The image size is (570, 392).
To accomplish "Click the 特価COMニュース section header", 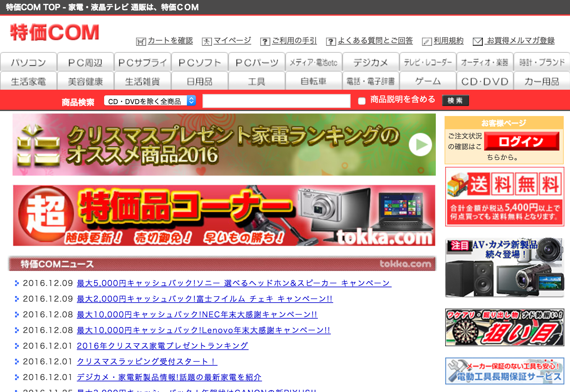I will 222,264.
